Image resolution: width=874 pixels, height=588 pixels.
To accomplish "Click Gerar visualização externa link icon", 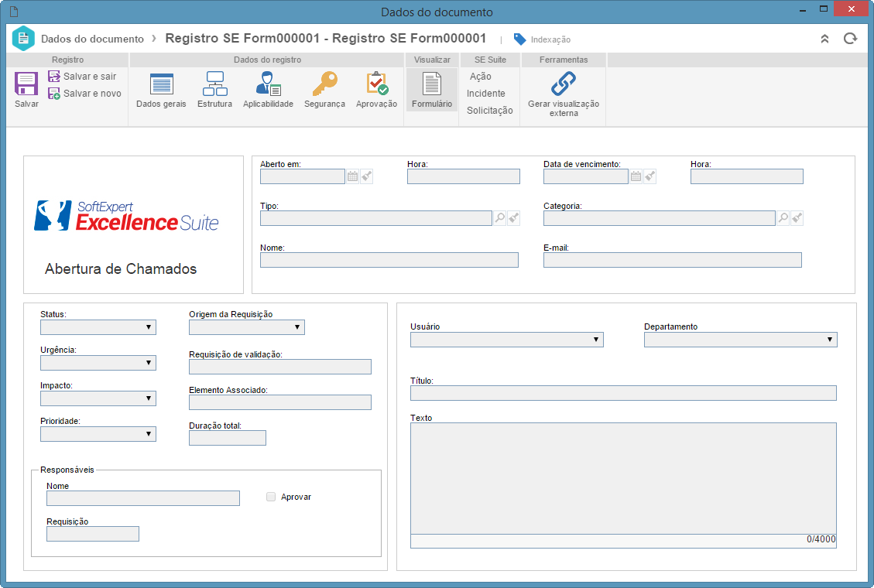I will [x=564, y=84].
